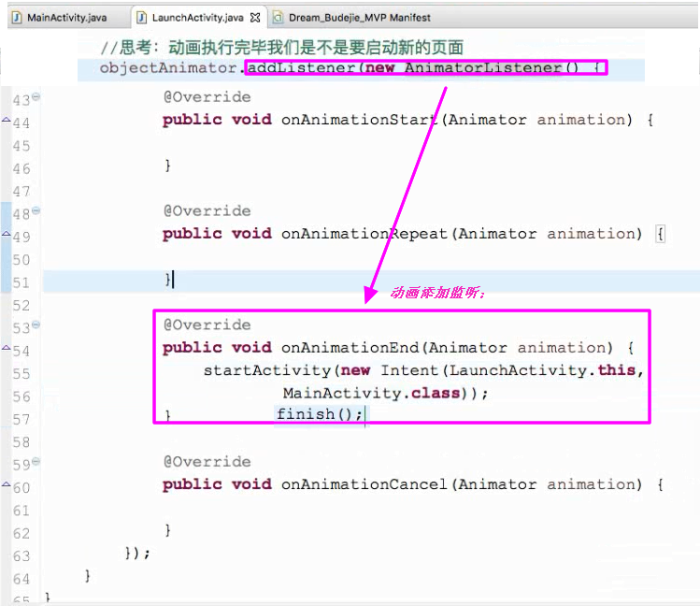Click AnimatorListener type name in addListener call
Viewport: 700px width, 606px height.
pyautogui.click(x=483, y=68)
